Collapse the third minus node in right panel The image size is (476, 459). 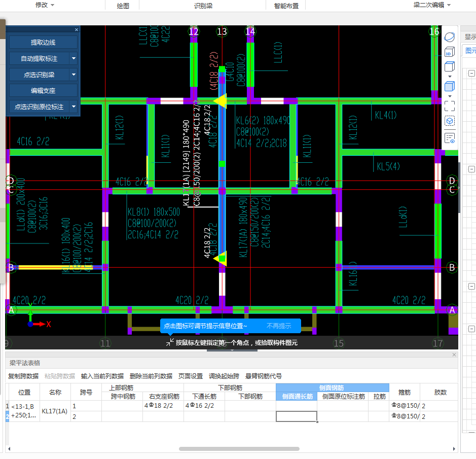point(471,286)
